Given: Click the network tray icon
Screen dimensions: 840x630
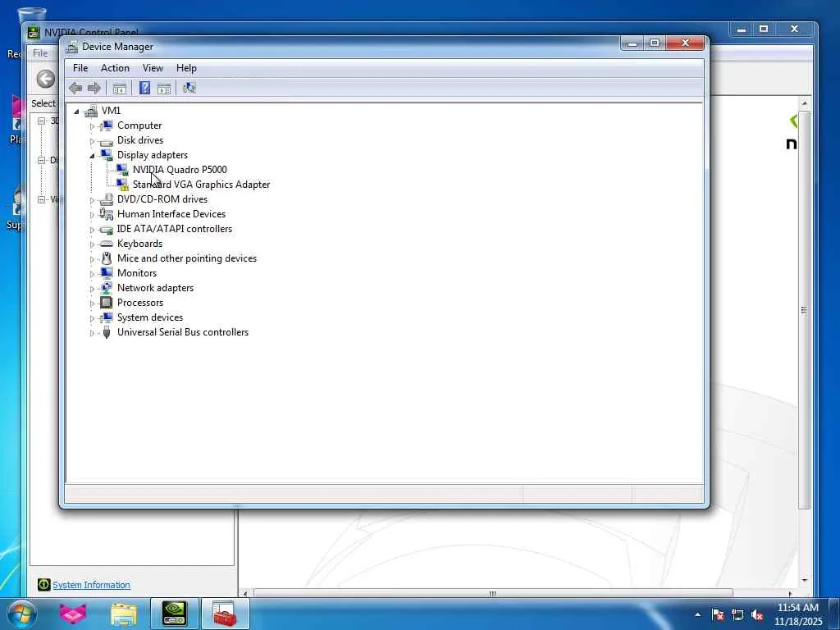Looking at the screenshot, I should (737, 615).
